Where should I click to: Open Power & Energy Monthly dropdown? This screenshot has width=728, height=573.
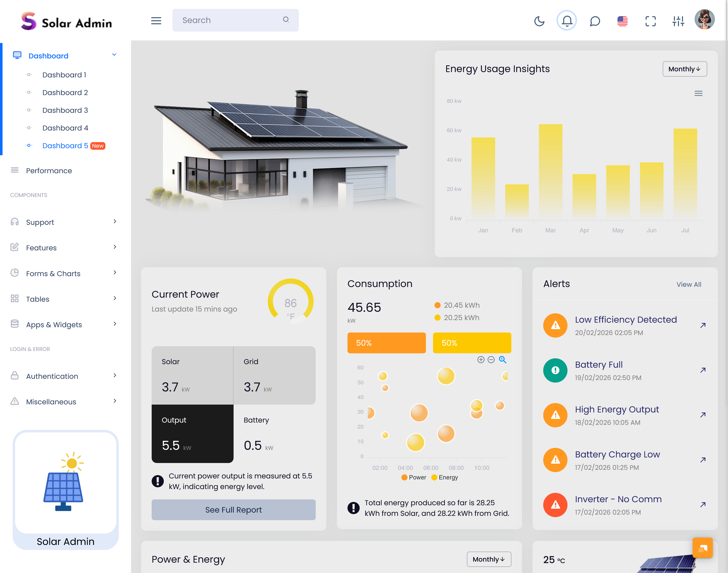click(x=489, y=559)
